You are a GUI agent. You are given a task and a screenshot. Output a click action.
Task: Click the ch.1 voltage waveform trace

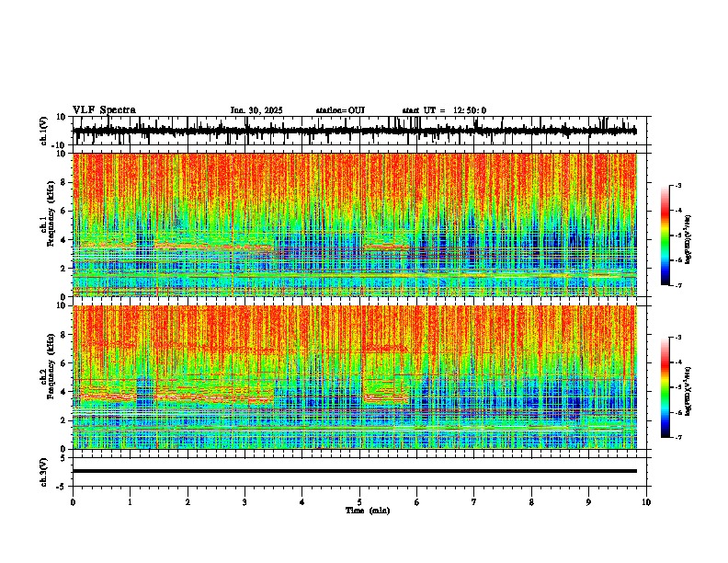355,131
